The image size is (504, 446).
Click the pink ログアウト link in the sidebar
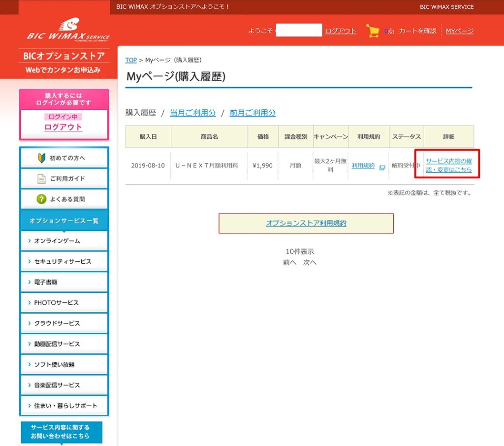click(63, 127)
